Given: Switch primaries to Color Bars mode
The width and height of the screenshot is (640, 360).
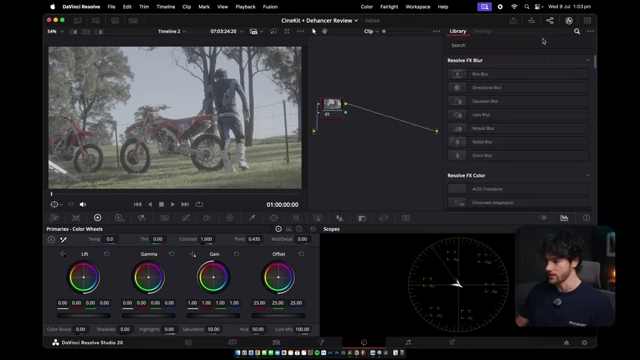Looking at the screenshot, I should [289, 229].
